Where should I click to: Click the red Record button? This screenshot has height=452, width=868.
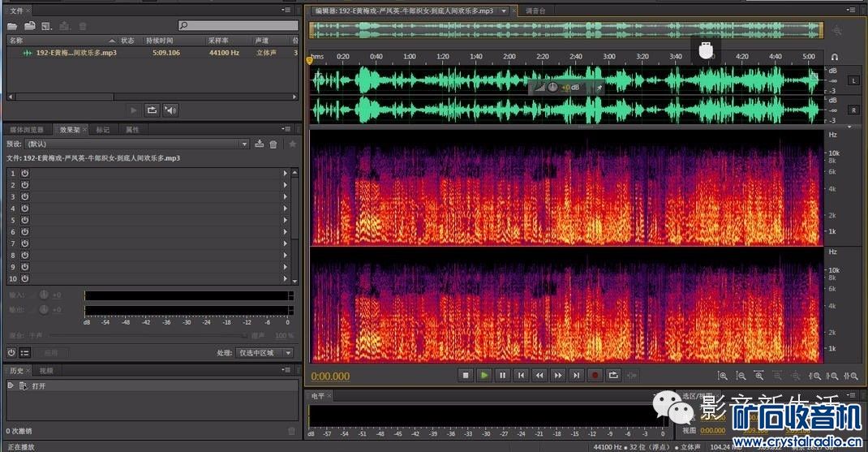tap(595, 375)
